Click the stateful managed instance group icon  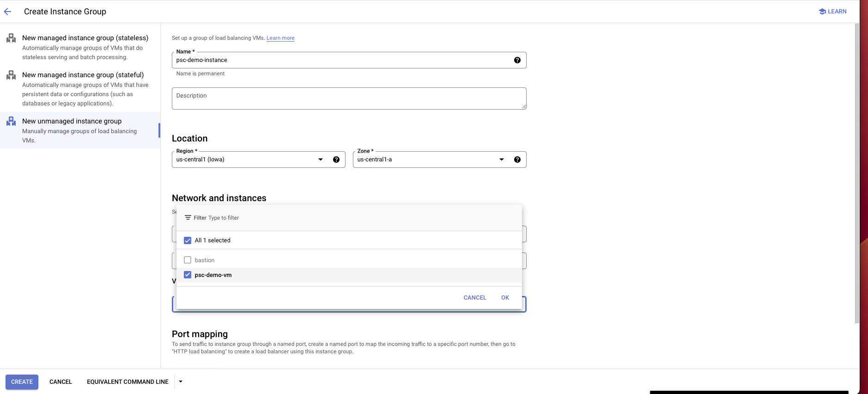click(x=11, y=75)
